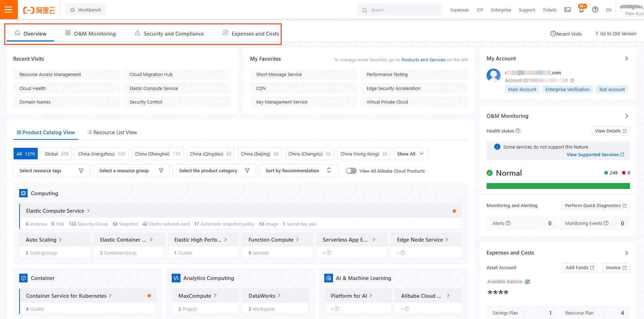Image resolution: width=644 pixels, height=319 pixels.
Task: Unfavorite Container Service for Kubernetes star
Action: click(149, 296)
